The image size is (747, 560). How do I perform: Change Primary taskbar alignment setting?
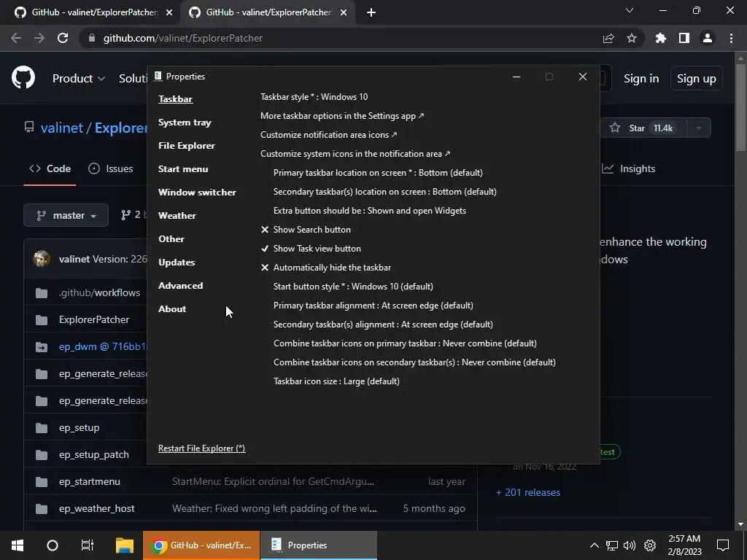[x=373, y=306]
